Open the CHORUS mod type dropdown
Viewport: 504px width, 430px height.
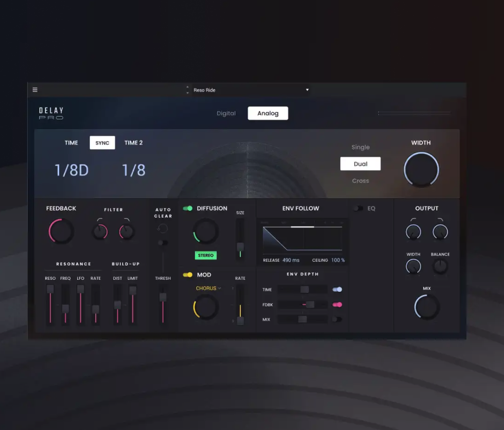tap(208, 288)
